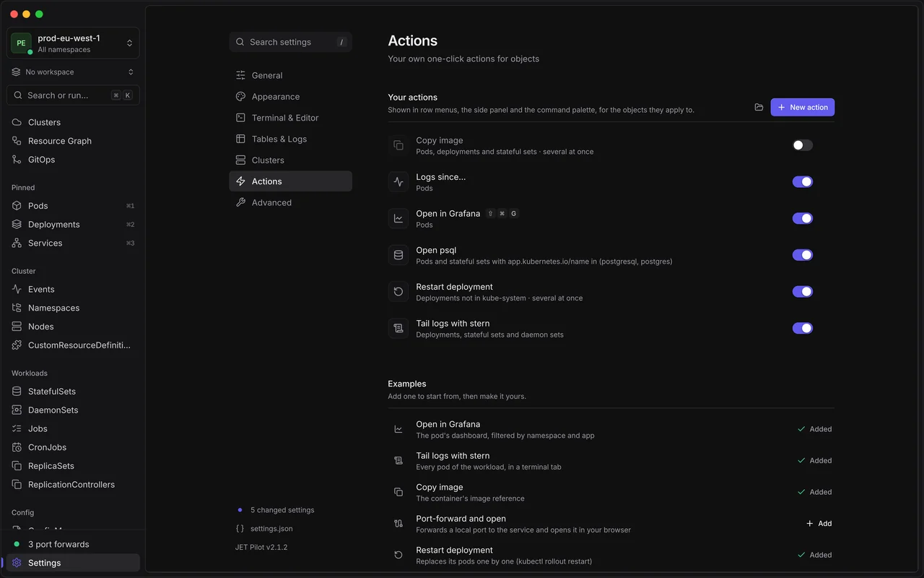The height and width of the screenshot is (578, 924).
Task: Add the Port-forward and open example
Action: click(819, 523)
